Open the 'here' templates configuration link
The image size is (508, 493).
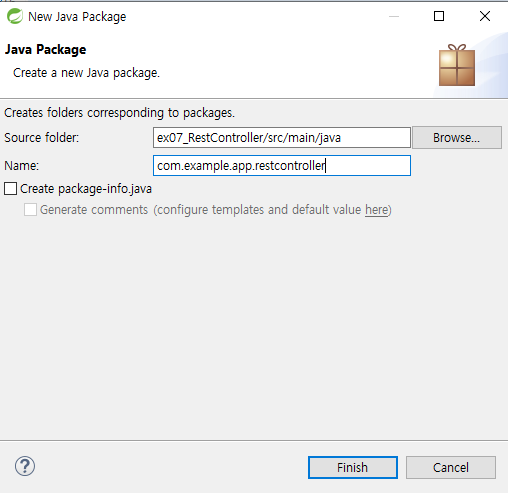377,210
